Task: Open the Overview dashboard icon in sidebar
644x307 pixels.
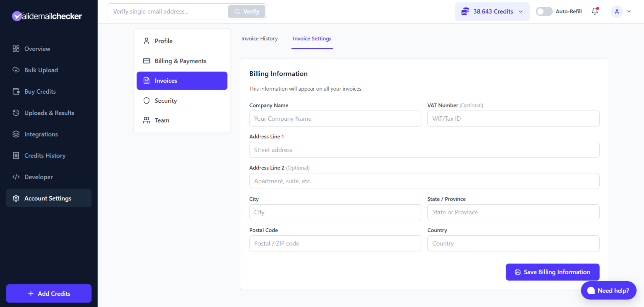Action: [16, 48]
